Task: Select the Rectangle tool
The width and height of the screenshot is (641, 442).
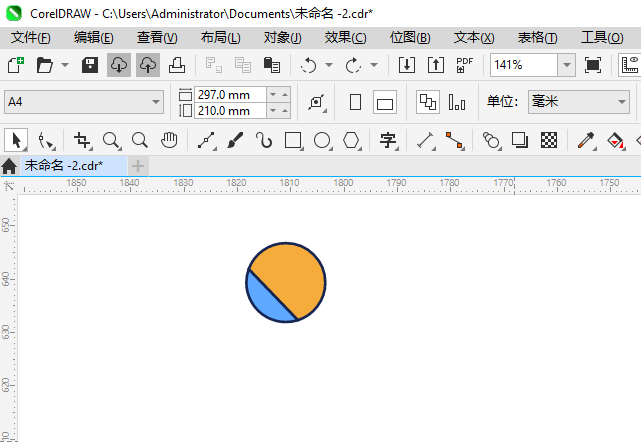Action: 293,141
